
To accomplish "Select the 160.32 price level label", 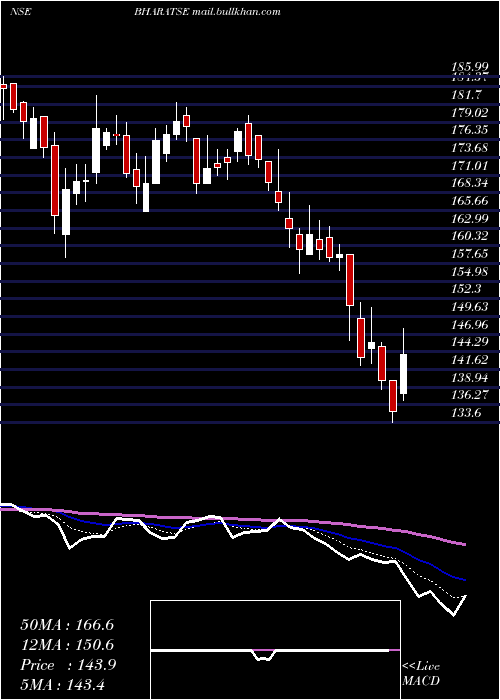I will pos(470,236).
